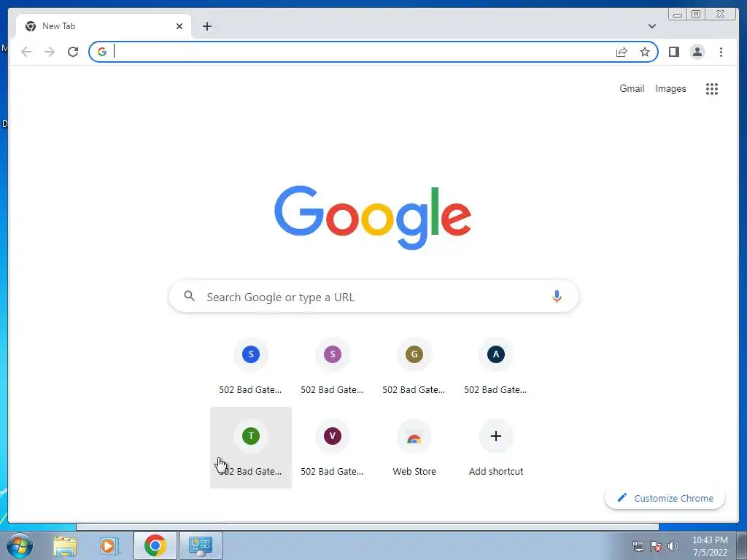The height and width of the screenshot is (560, 747).
Task: Open the V shortcut tile
Action: coord(332,447)
